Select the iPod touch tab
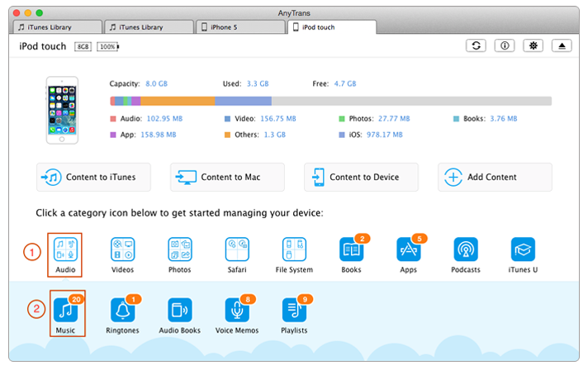The image size is (588, 370). click(332, 27)
